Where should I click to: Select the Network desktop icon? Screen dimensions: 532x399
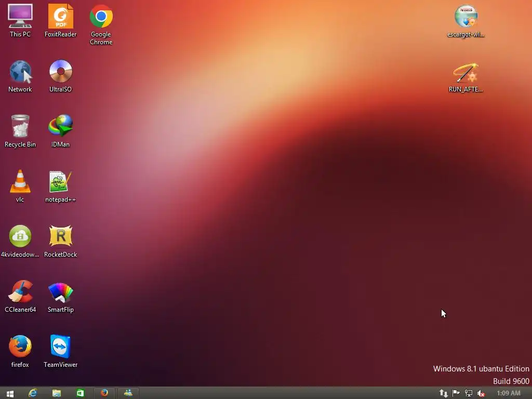tap(20, 76)
